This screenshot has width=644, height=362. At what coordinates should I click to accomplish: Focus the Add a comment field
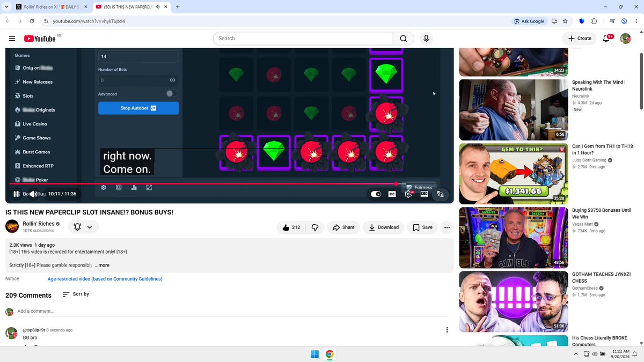coord(233,311)
